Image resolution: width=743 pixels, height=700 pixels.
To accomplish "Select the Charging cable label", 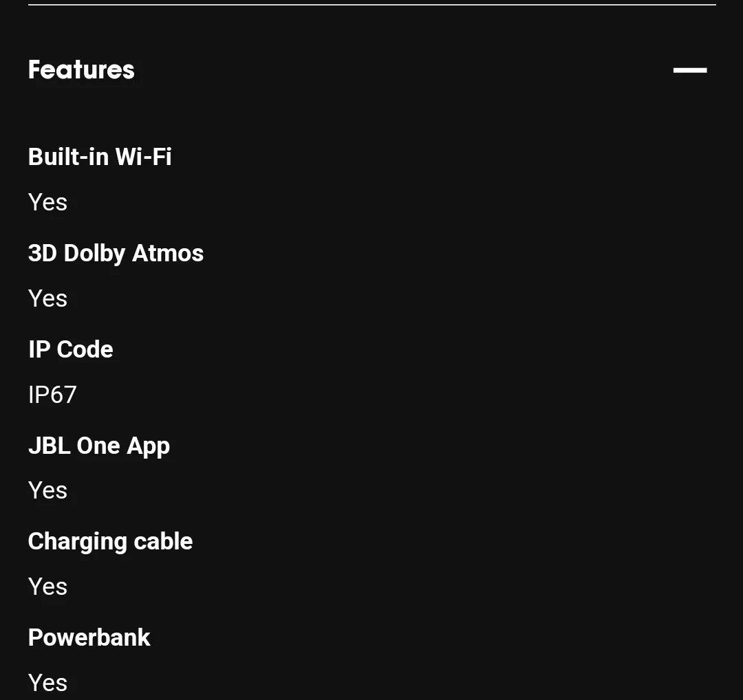I will click(110, 542).
